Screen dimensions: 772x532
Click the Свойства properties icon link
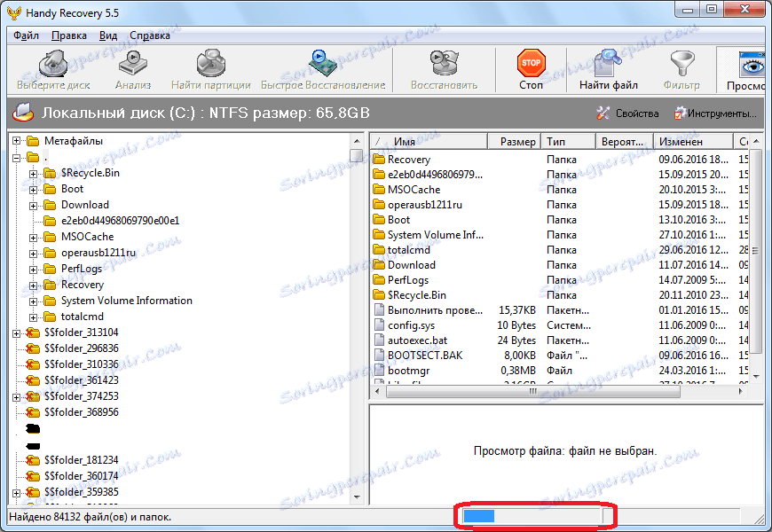(x=626, y=113)
